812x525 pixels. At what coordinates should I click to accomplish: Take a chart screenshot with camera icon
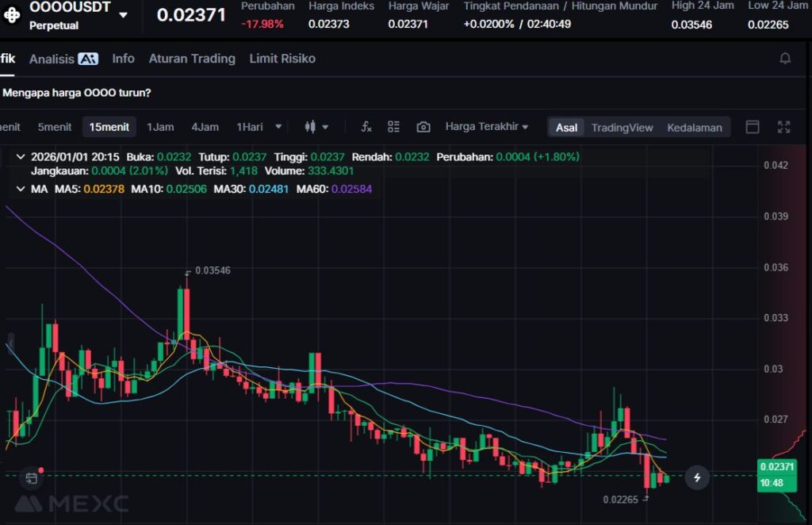423,127
